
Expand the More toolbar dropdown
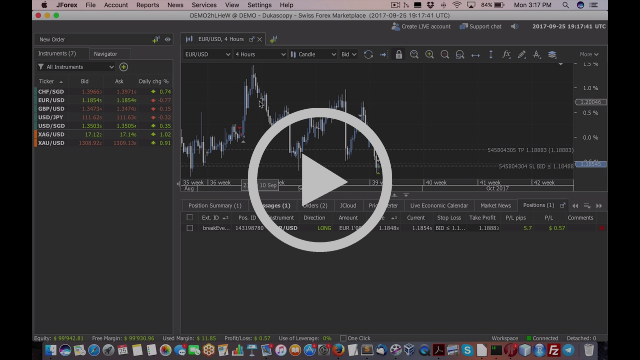[x=589, y=54]
